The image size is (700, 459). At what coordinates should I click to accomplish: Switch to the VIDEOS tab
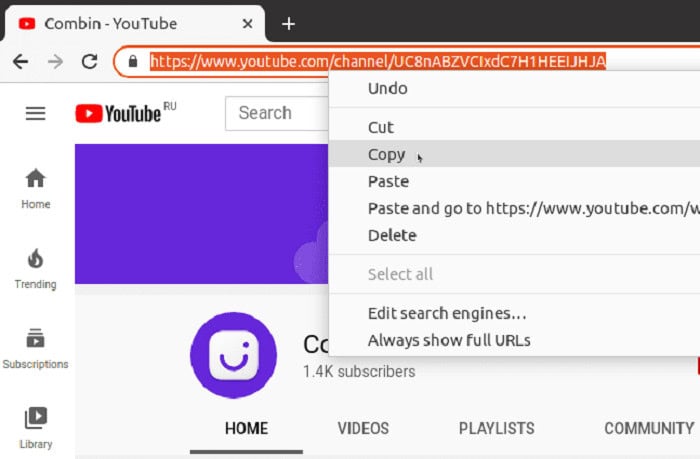coord(363,429)
